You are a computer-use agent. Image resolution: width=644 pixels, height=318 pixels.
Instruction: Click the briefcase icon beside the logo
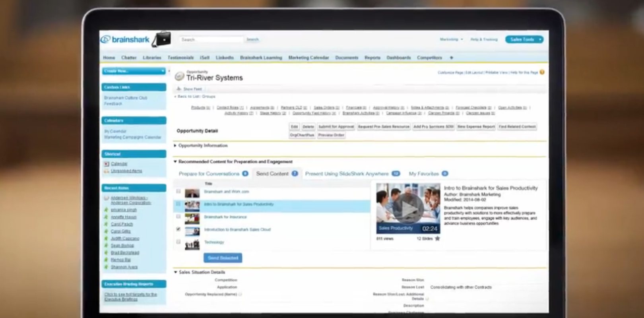tap(162, 39)
